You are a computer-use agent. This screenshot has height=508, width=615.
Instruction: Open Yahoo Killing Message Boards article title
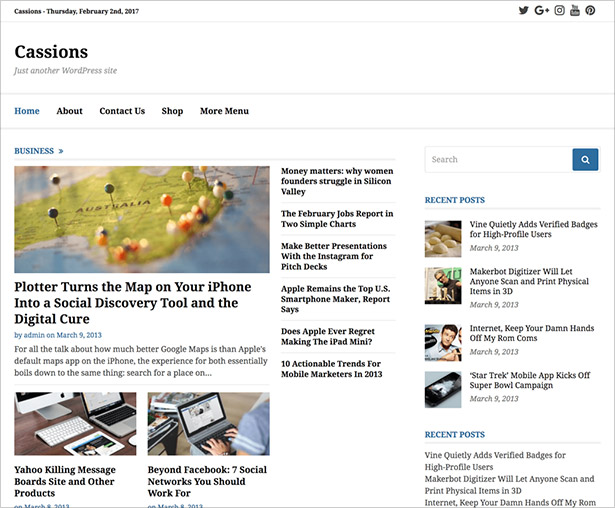[x=65, y=481]
